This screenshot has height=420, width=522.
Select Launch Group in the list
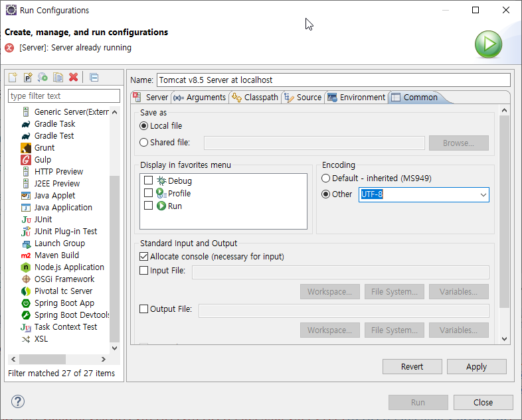tap(60, 244)
